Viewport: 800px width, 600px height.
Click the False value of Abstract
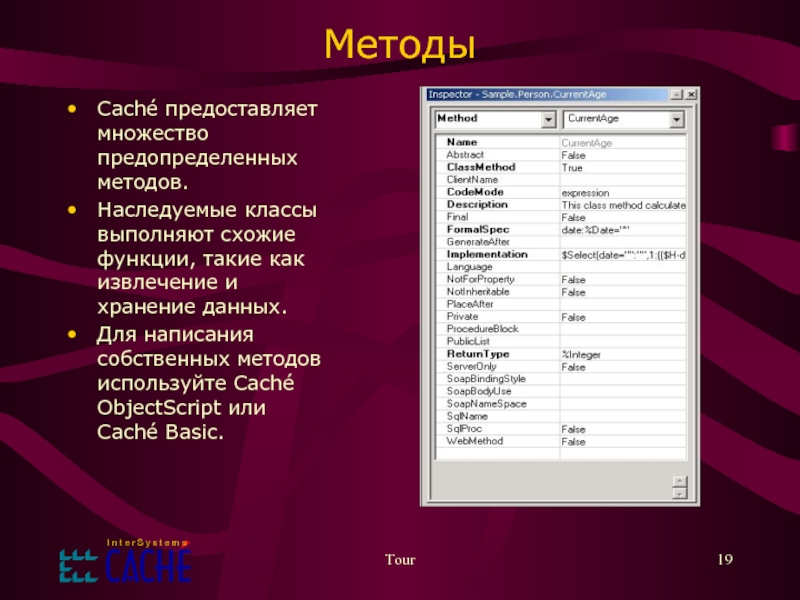(x=573, y=155)
